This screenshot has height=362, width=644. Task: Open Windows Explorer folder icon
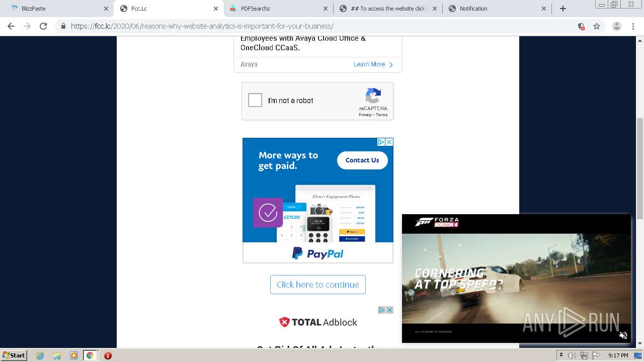coord(57,355)
